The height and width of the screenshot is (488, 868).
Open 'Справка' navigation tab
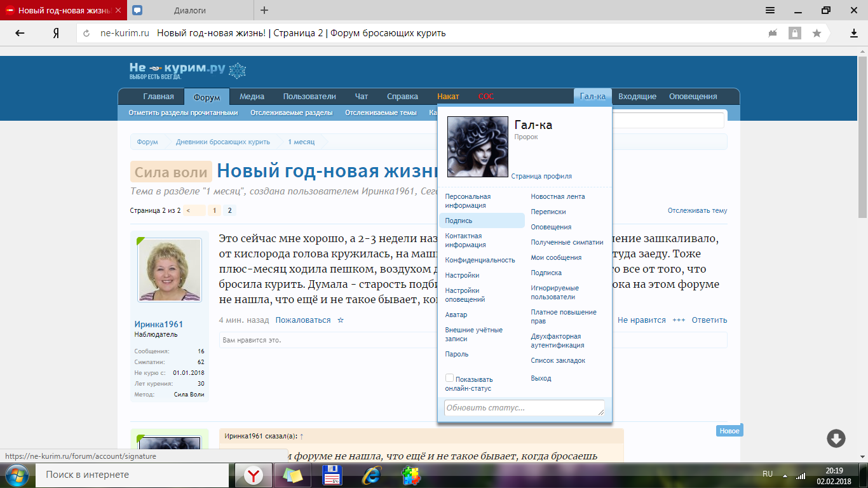[402, 97]
